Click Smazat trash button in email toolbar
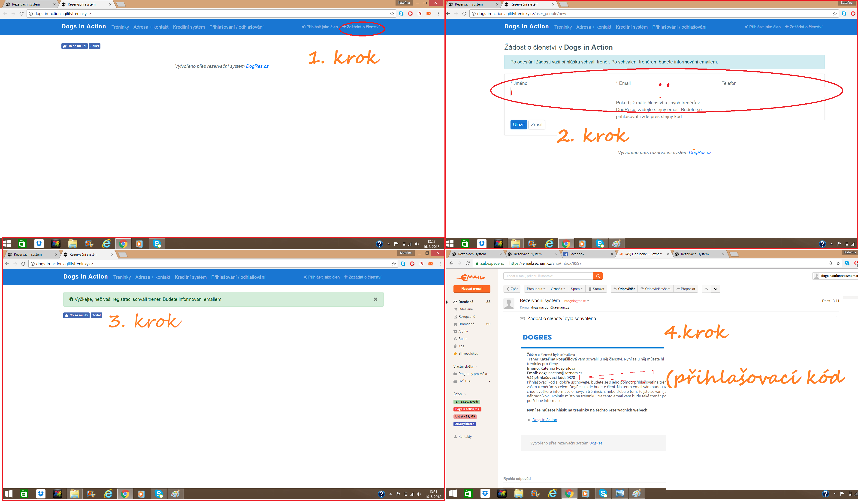The width and height of the screenshot is (858, 504). coord(597,289)
